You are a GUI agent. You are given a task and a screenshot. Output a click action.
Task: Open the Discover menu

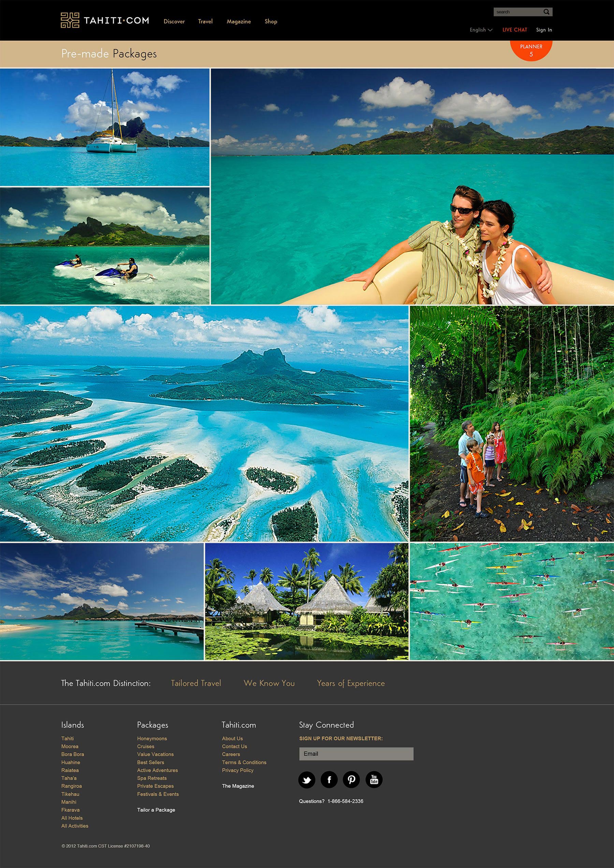(174, 21)
